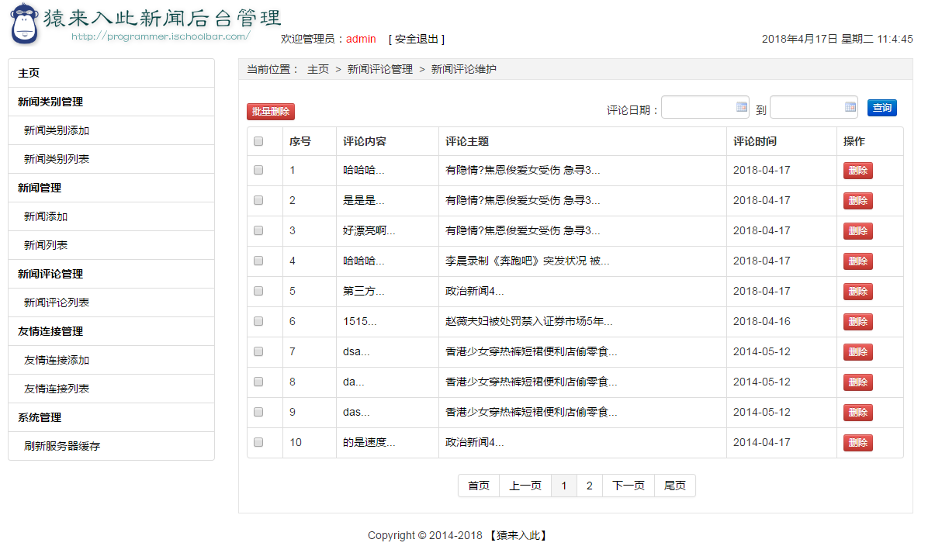The image size is (942, 560).
Task: Go to 首页 first page
Action: tap(479, 486)
